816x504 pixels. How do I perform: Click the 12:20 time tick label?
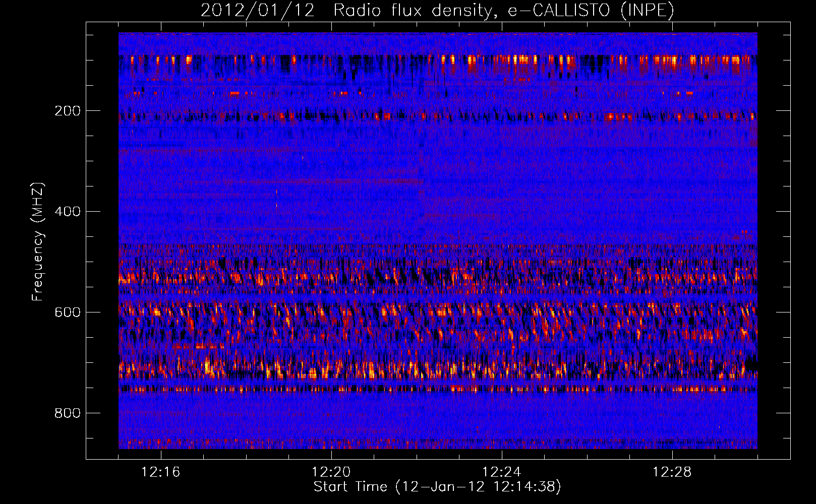point(331,472)
